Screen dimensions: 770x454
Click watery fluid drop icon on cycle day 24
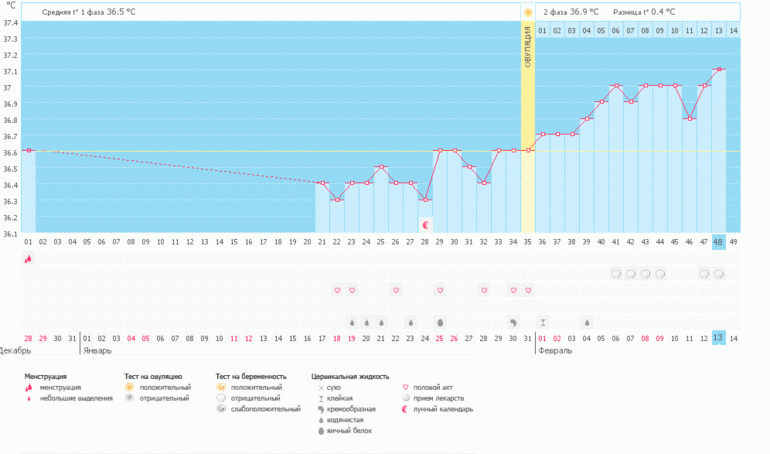tap(366, 322)
